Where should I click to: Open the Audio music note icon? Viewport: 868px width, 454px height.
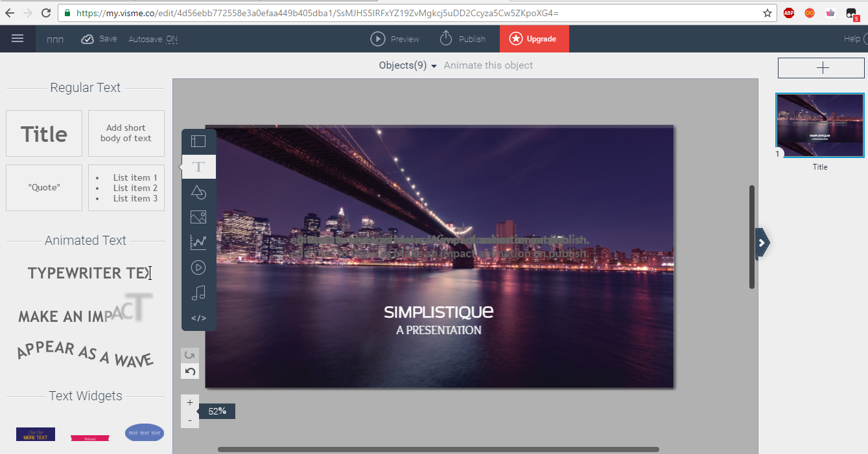(x=198, y=293)
